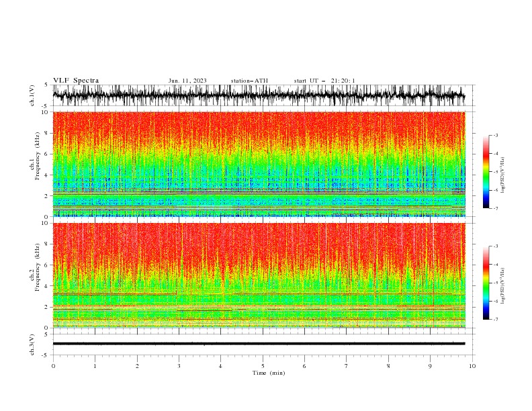Click the "2" time axis tick label
532x411 pixels.
[137, 366]
